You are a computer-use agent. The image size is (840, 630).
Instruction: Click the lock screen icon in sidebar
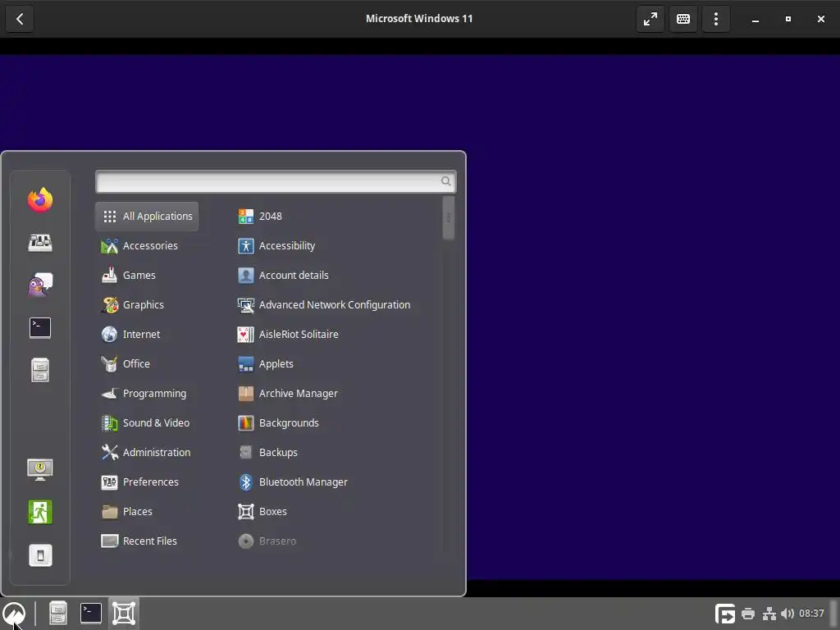[40, 469]
